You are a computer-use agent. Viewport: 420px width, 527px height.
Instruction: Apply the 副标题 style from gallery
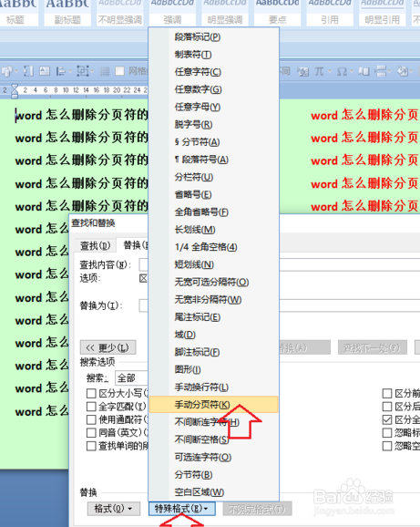(x=67, y=13)
